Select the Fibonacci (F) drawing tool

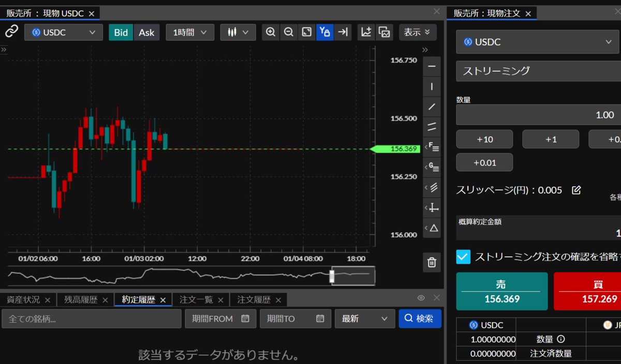432,147
